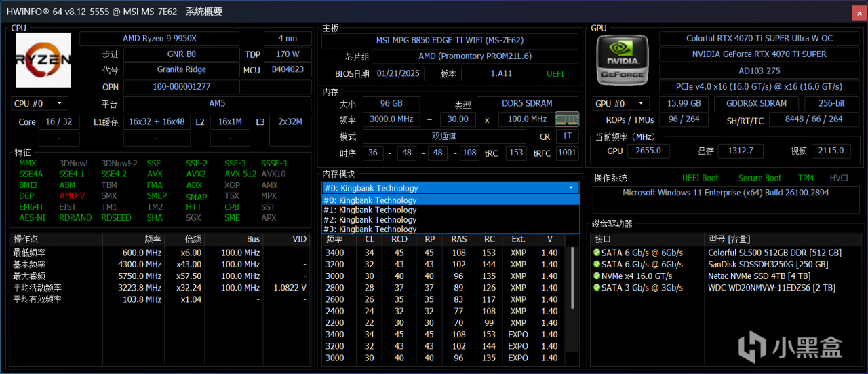
Task: Click the SSE4A feature flag
Action: (x=31, y=174)
